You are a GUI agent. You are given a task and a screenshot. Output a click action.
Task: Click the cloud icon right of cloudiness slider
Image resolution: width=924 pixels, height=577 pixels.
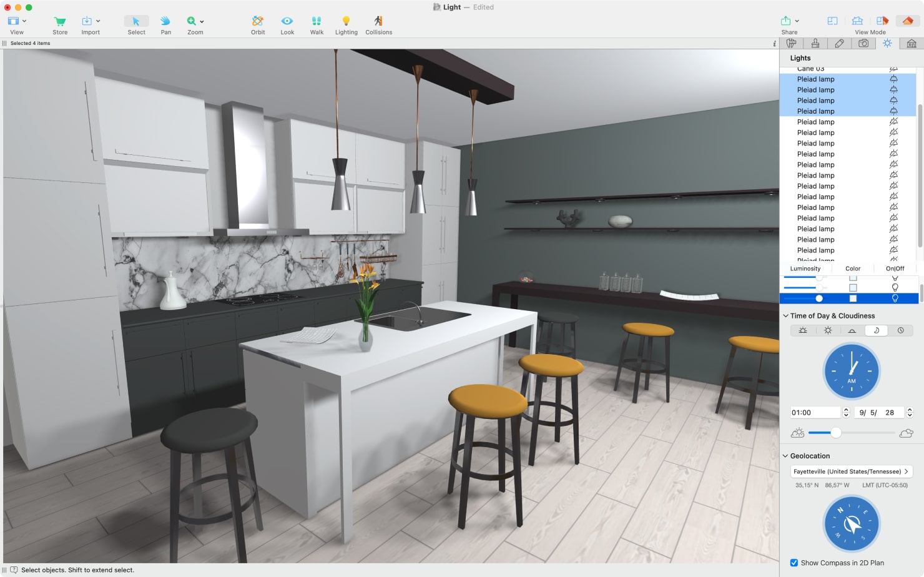907,433
